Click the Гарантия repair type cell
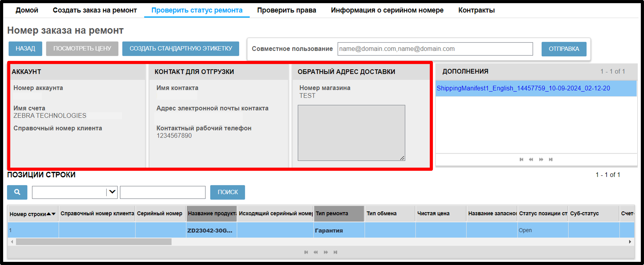644x265 pixels. tap(339, 230)
